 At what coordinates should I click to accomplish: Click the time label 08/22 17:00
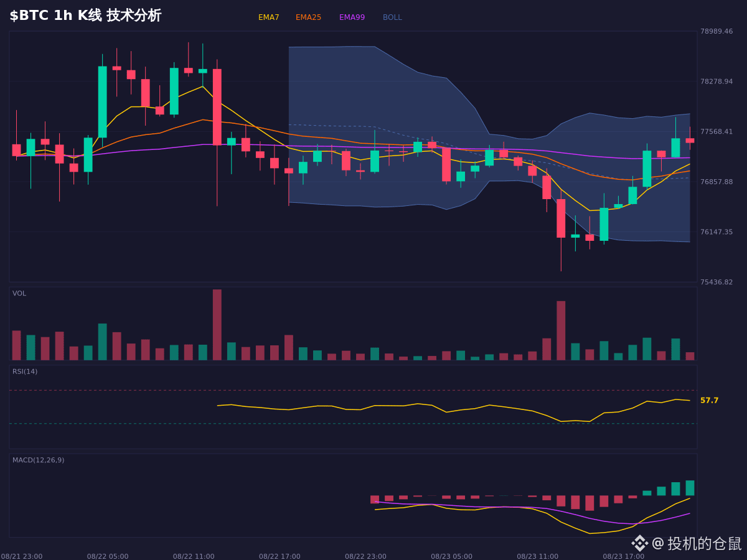pyautogui.click(x=280, y=556)
